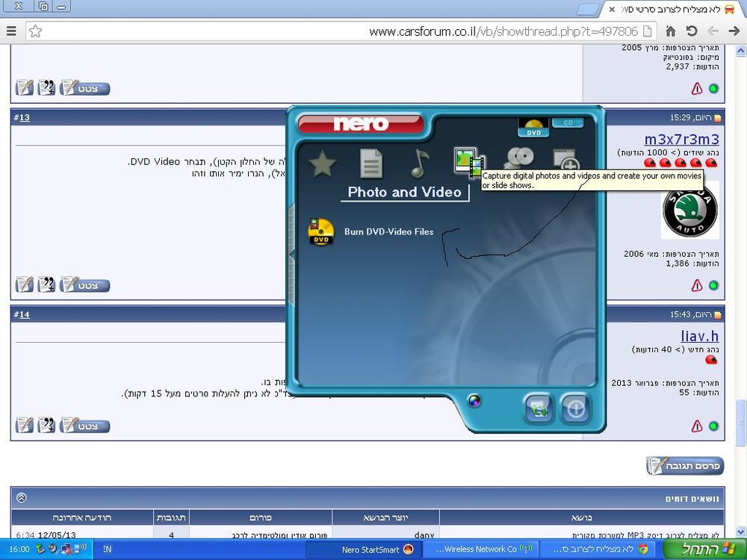Page scrollbar up arrow
This screenshot has width=747, height=560.
(741, 51)
